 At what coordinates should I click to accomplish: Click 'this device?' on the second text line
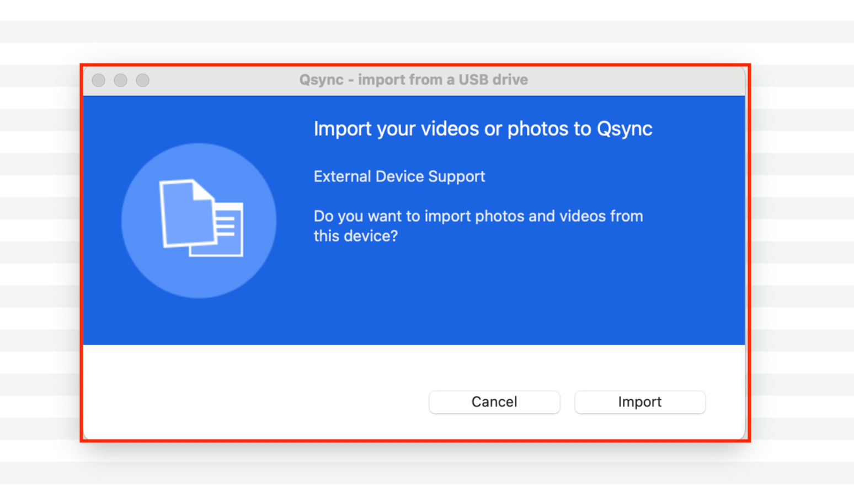(355, 236)
